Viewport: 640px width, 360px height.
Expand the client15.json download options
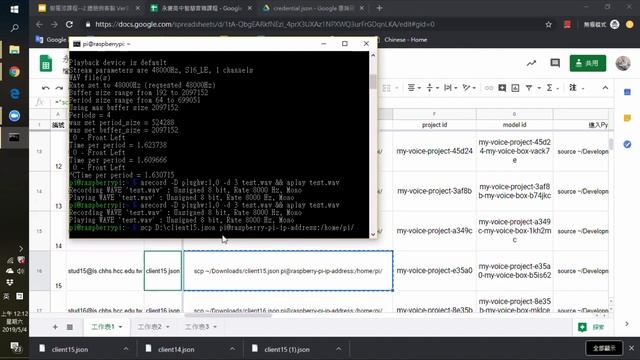[x=126, y=349]
